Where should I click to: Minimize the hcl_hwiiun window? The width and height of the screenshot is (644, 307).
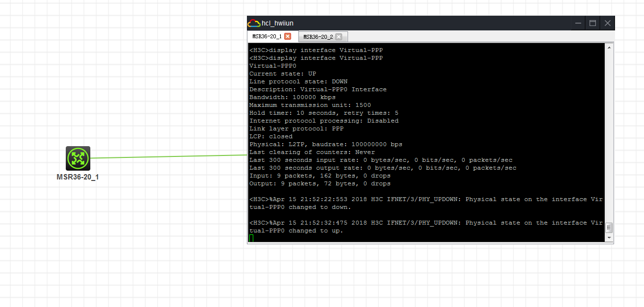click(x=579, y=23)
